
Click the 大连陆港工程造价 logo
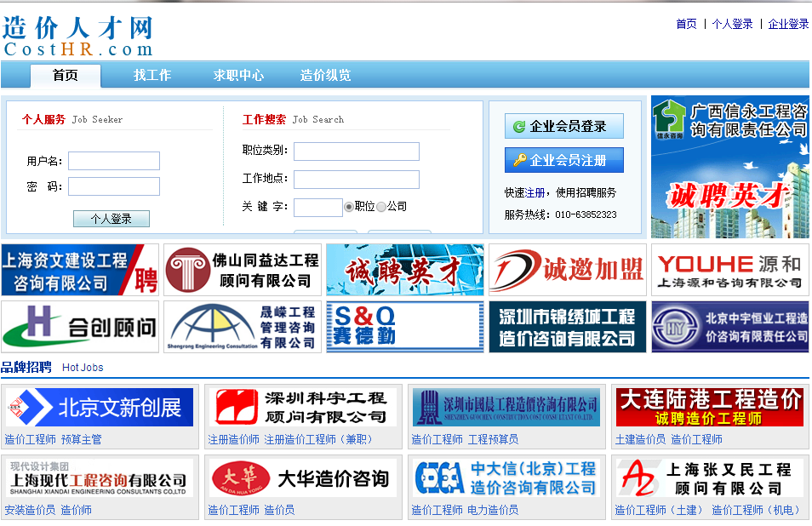pyautogui.click(x=710, y=408)
